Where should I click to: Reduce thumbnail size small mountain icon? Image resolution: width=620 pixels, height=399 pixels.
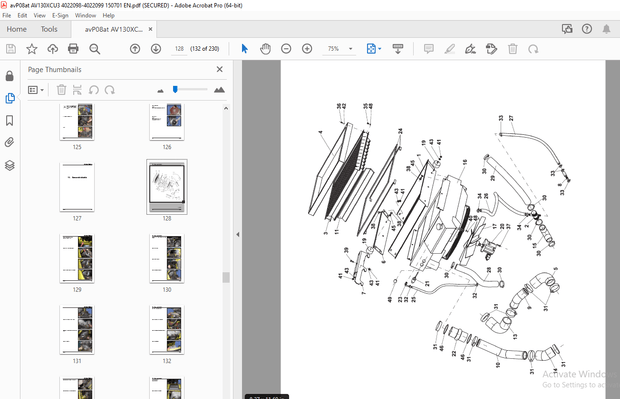coord(160,91)
